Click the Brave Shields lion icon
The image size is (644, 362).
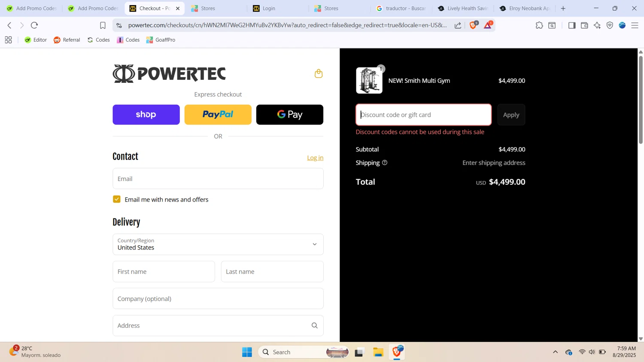pos(473,25)
